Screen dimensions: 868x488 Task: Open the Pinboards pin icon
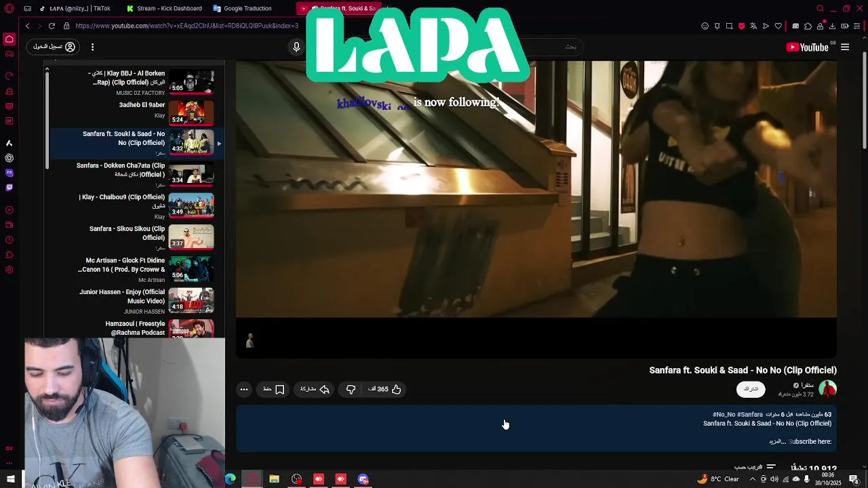[x=717, y=26]
